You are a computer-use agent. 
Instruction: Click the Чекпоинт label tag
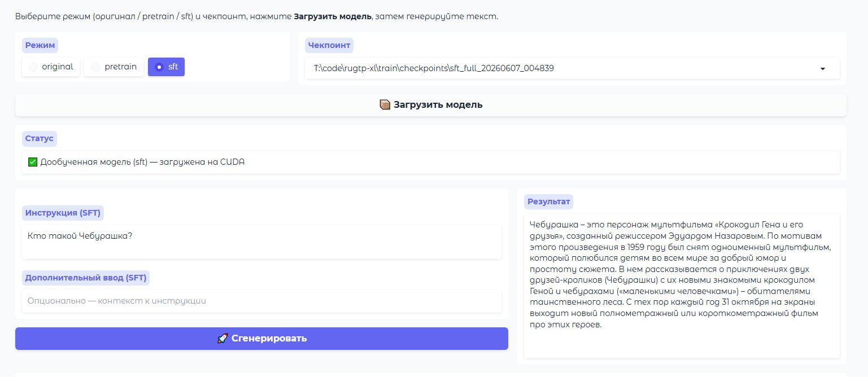(x=329, y=45)
